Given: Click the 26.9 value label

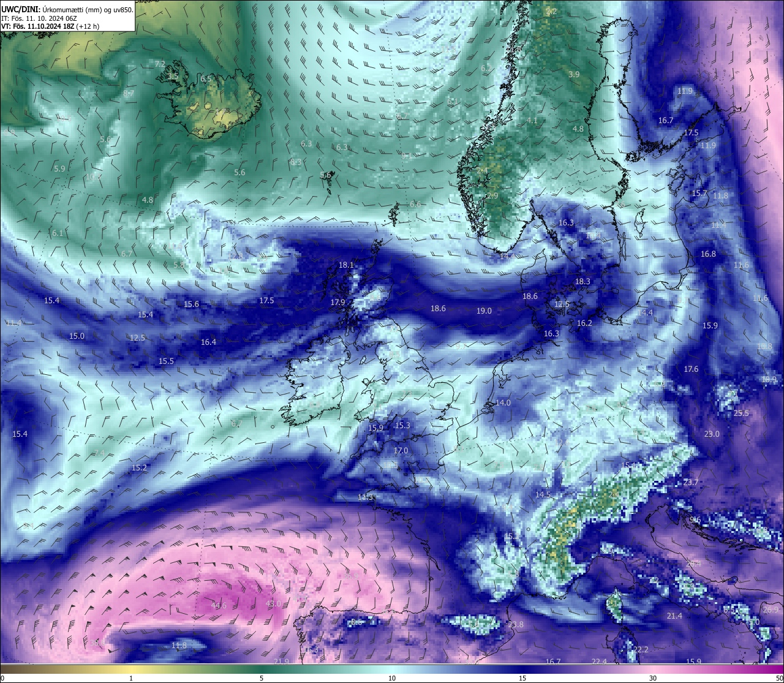Looking at the screenshot, I should 771,609.
